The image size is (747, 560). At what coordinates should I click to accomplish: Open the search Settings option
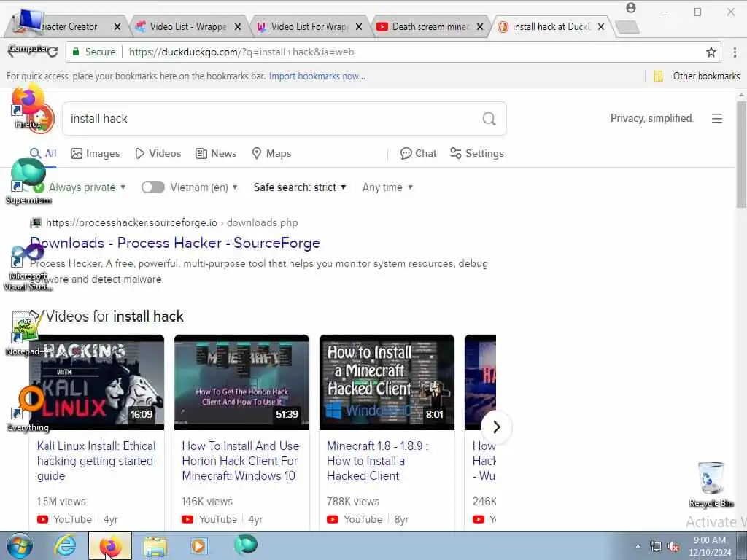(x=477, y=153)
